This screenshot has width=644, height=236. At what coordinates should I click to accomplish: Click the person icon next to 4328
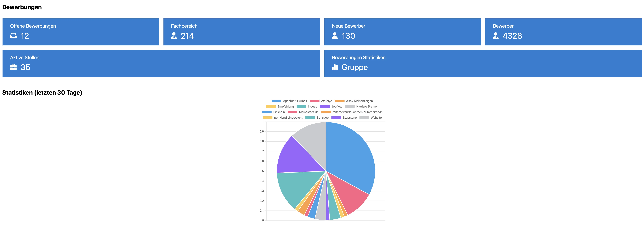[495, 36]
